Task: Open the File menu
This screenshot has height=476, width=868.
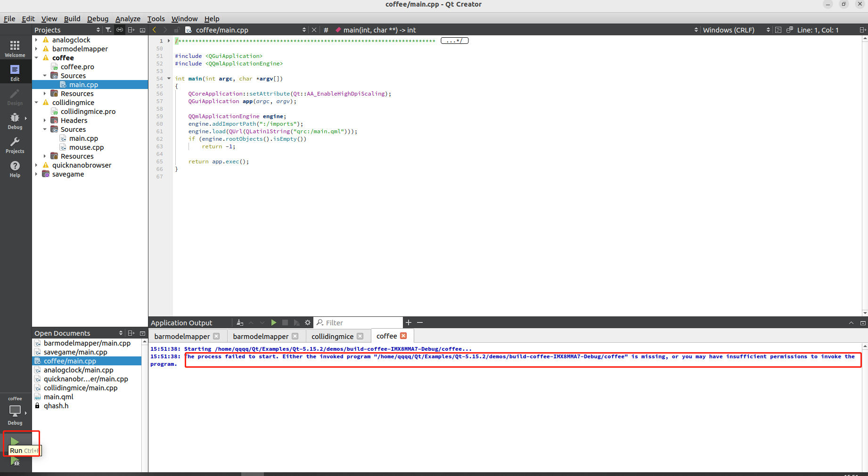Action: 9,19
